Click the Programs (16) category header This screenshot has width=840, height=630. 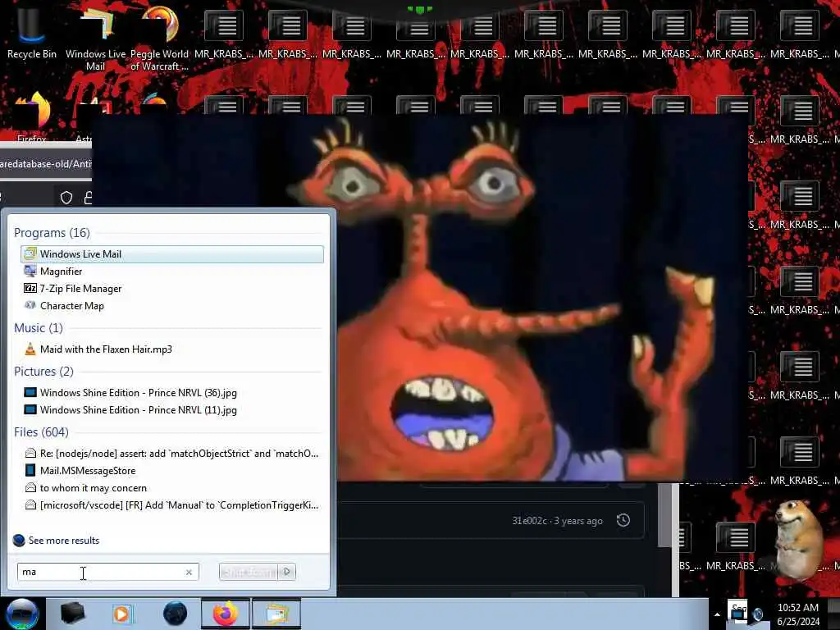(52, 232)
